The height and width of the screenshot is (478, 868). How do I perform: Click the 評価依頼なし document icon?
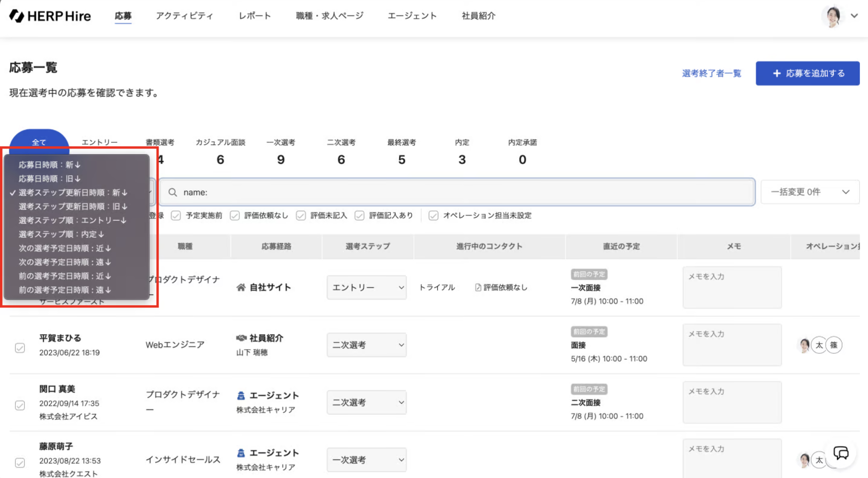[478, 287]
